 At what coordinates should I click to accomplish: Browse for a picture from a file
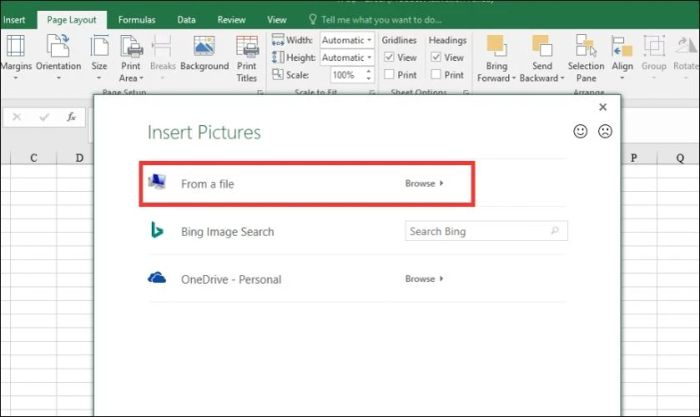[423, 184]
